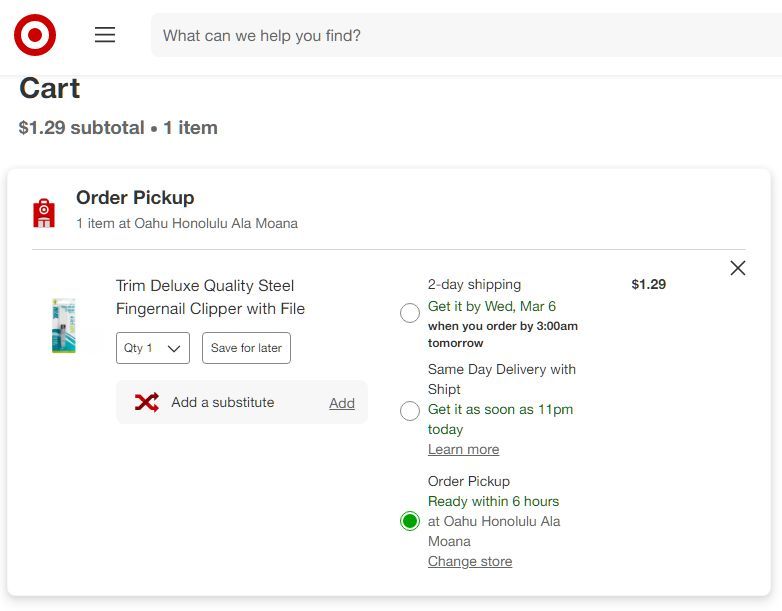This screenshot has width=782, height=611.
Task: Click the Order Pickup section heading
Action: point(135,197)
